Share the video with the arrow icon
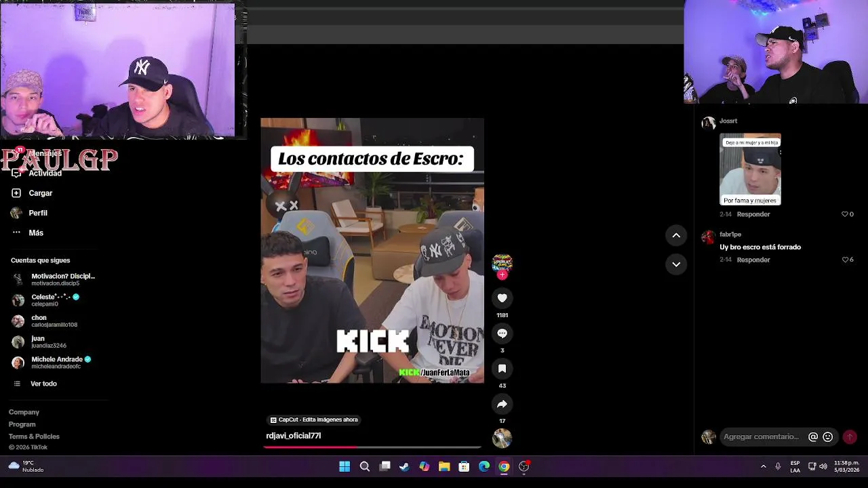868x488 pixels. 502,404
